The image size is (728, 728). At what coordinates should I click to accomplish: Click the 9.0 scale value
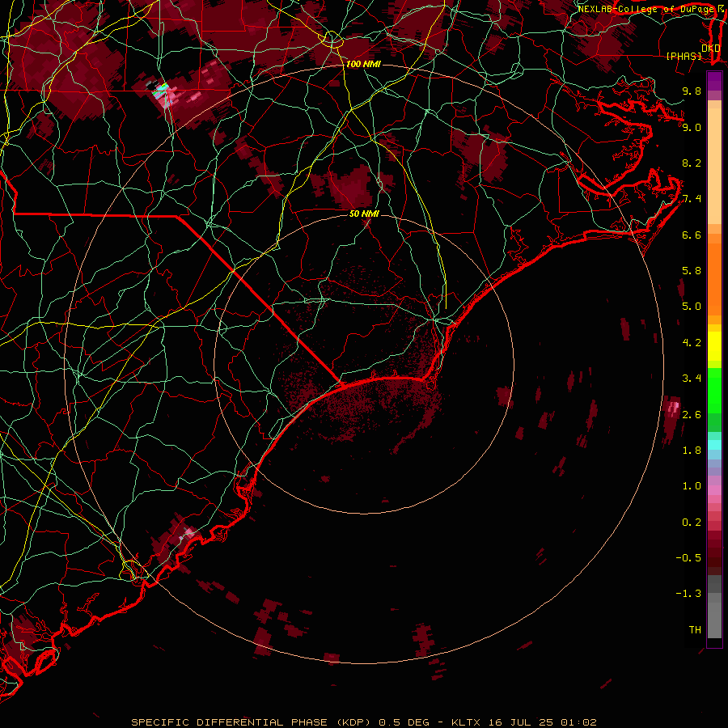pos(692,127)
